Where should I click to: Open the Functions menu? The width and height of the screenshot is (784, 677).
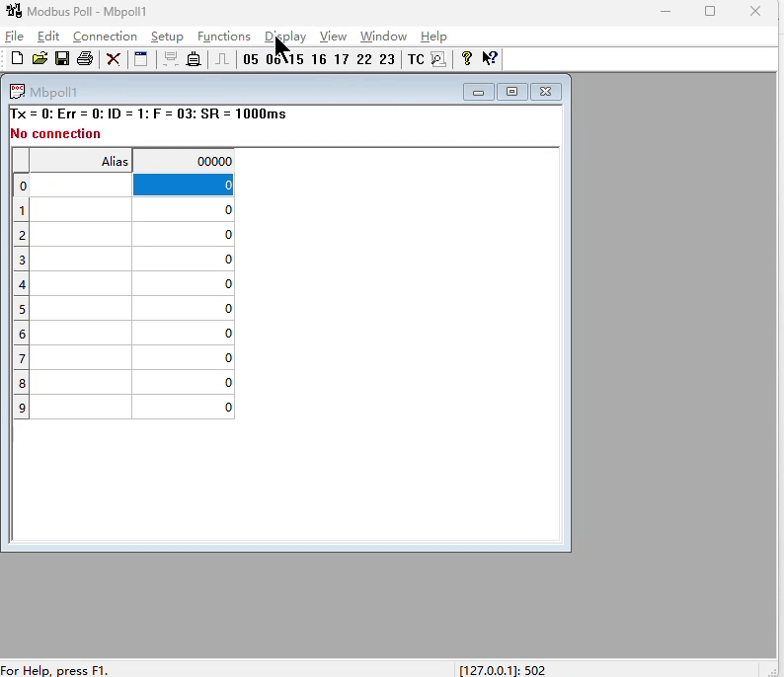(x=223, y=37)
